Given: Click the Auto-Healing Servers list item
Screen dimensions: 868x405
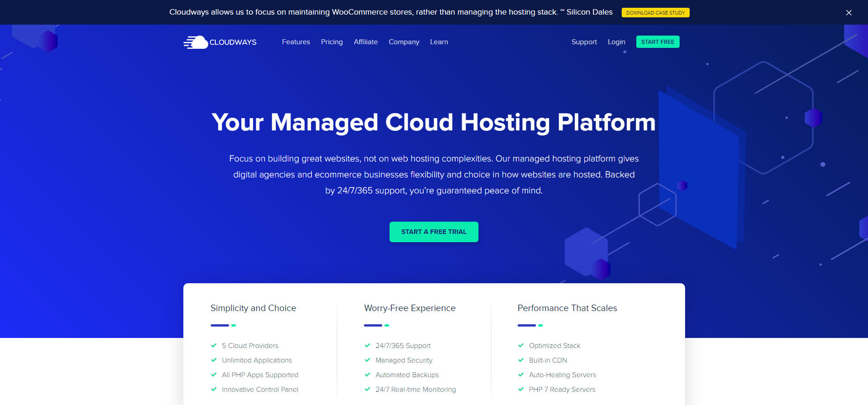Looking at the screenshot, I should pos(562,375).
